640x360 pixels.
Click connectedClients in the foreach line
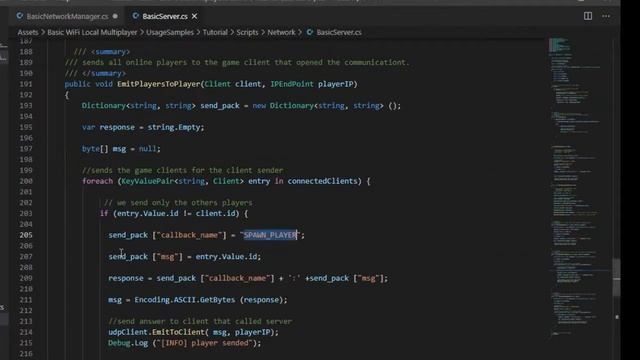click(x=322, y=181)
